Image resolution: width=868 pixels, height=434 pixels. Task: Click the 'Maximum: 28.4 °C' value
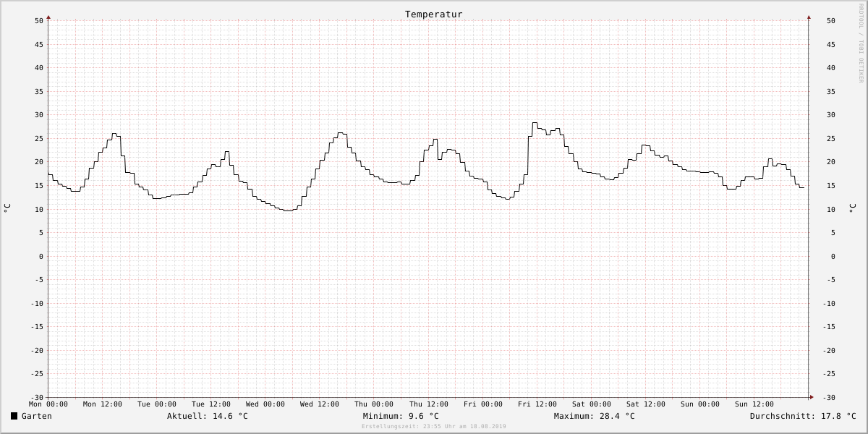pyautogui.click(x=595, y=416)
